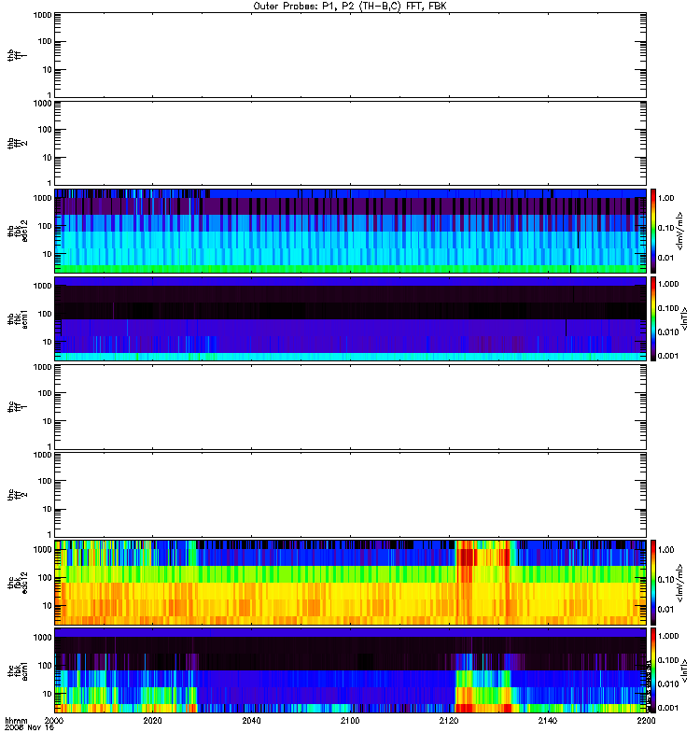The width and height of the screenshot is (700, 747).
Task: Click the '100' tick of thb fff 2 axis
Action: click(x=45, y=130)
